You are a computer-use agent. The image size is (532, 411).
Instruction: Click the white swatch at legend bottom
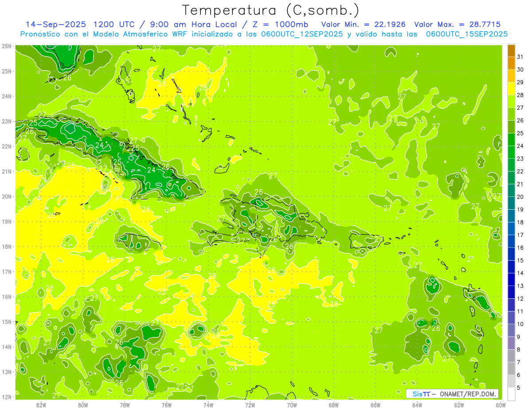(x=511, y=394)
